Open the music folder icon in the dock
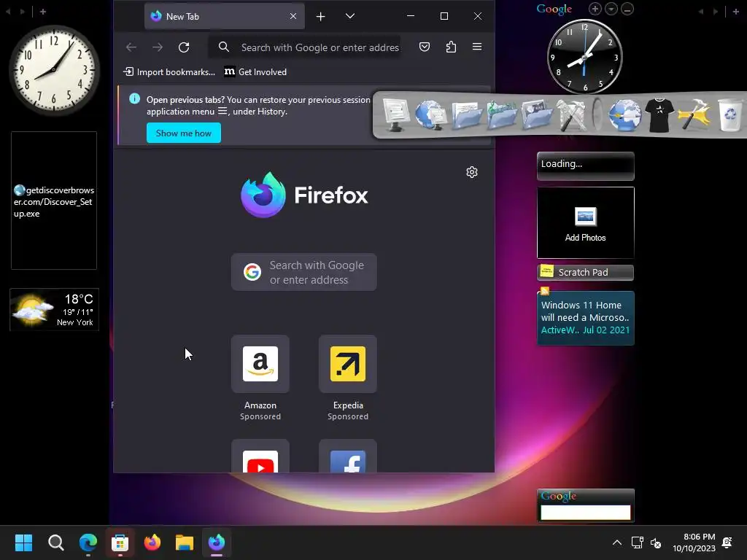This screenshot has height=560, width=747. pos(502,114)
